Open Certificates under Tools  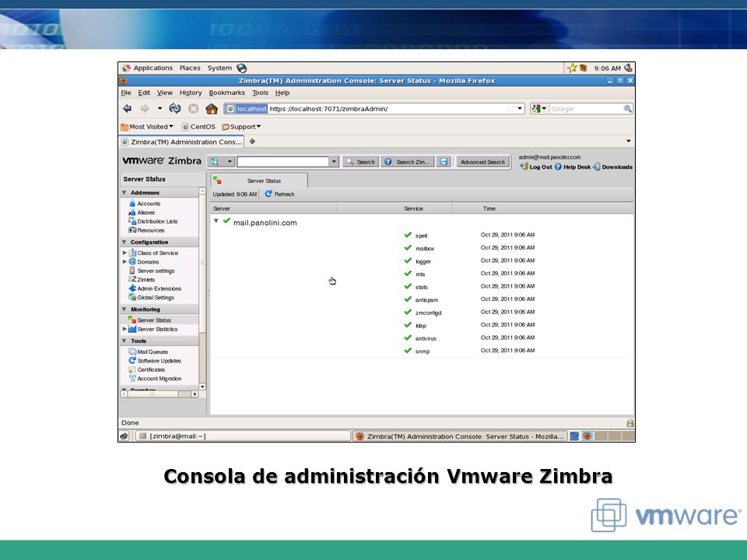tap(151, 369)
